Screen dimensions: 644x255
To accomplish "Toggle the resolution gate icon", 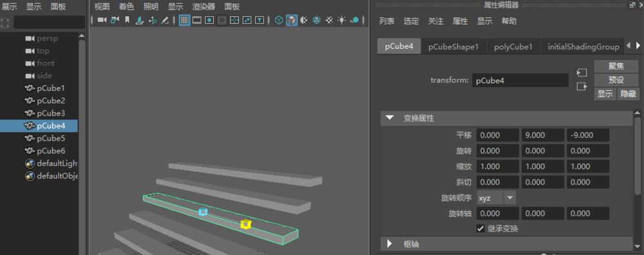I will [209, 20].
